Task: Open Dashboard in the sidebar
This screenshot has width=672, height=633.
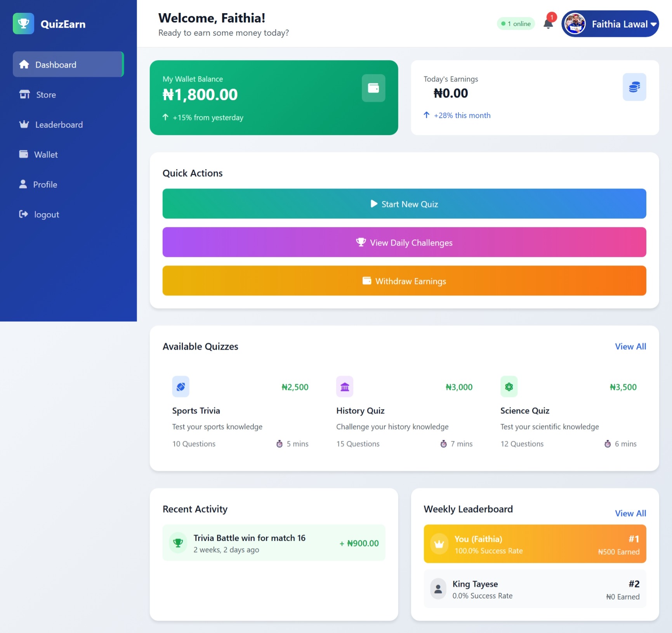Action: pyautogui.click(x=68, y=64)
